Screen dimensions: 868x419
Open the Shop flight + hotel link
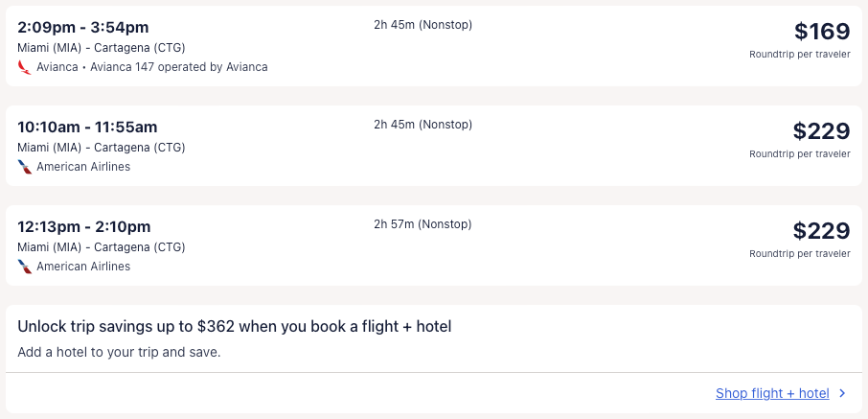[771, 393]
